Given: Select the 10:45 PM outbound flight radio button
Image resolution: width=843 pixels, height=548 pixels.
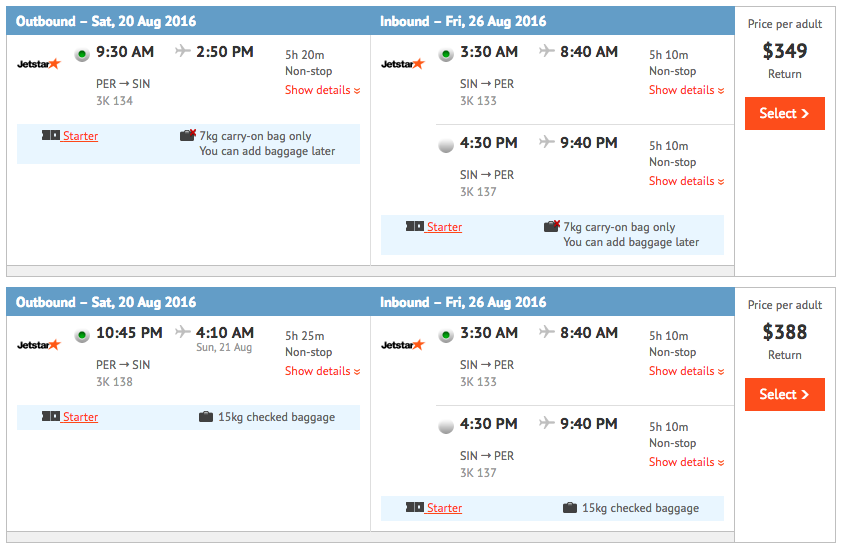Looking at the screenshot, I should point(82,336).
